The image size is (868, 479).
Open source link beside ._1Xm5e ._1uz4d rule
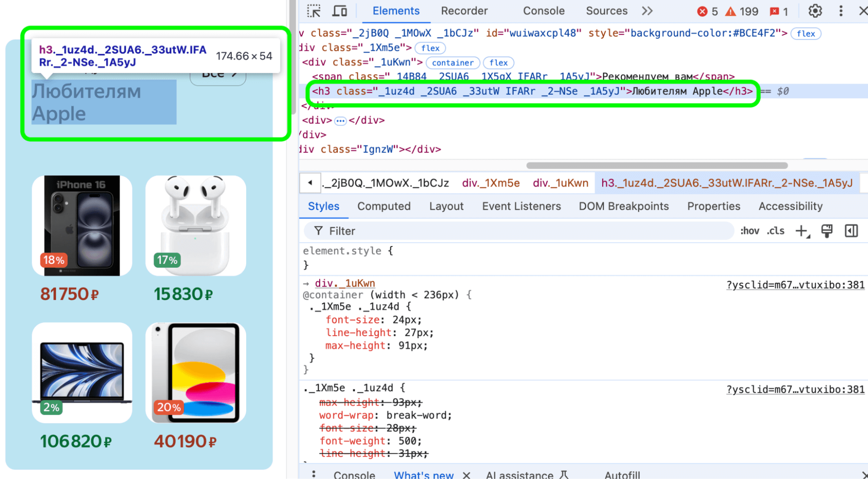pos(795,389)
